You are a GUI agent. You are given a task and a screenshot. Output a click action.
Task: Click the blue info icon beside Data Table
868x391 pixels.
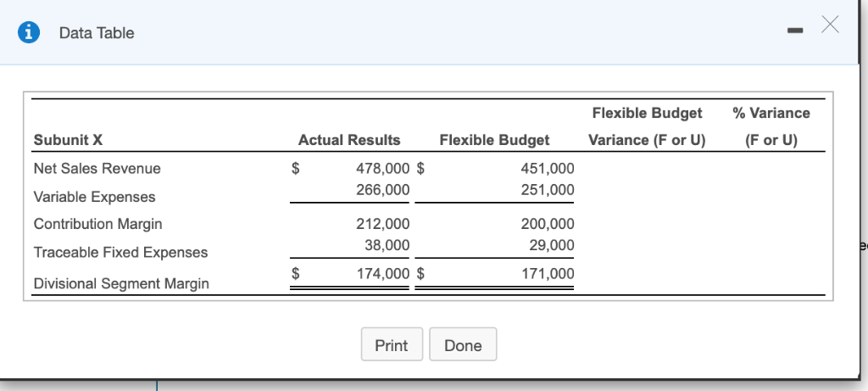[x=28, y=33]
